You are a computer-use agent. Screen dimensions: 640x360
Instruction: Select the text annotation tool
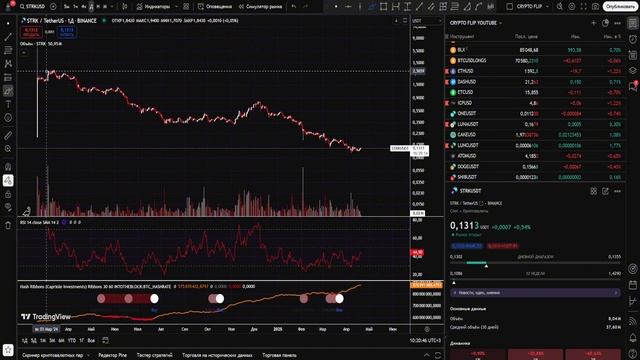(8, 104)
